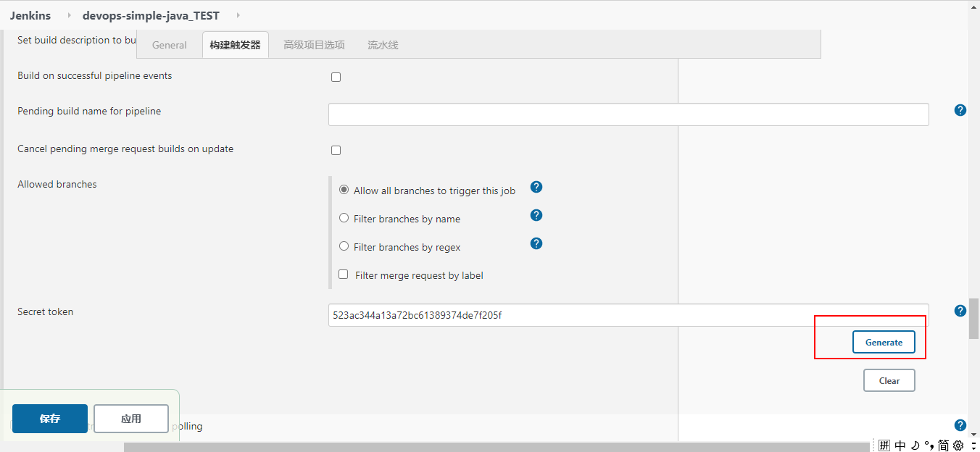Check Cancel pending merge request builds on update
The width and height of the screenshot is (980, 452).
click(x=336, y=150)
